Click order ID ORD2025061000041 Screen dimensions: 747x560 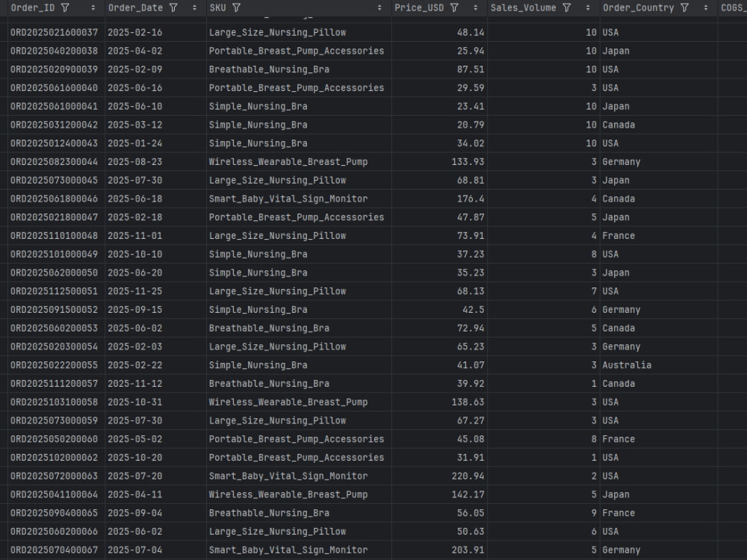[55, 107]
